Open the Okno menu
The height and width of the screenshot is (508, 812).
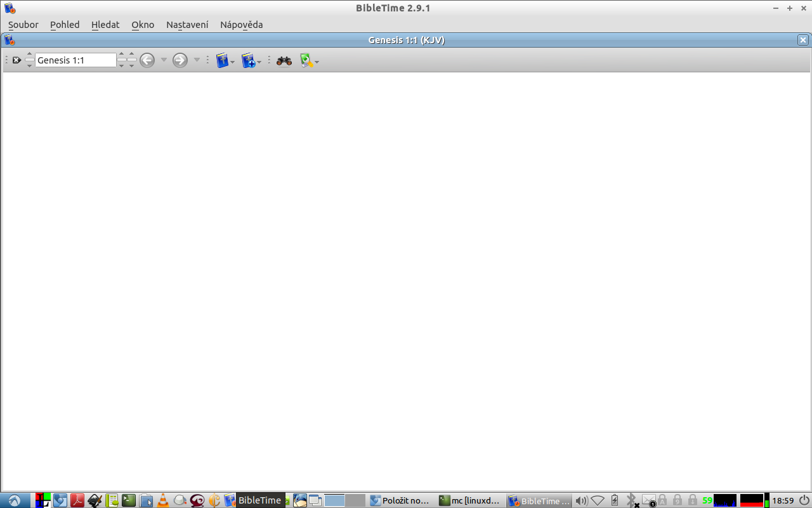tap(143, 25)
